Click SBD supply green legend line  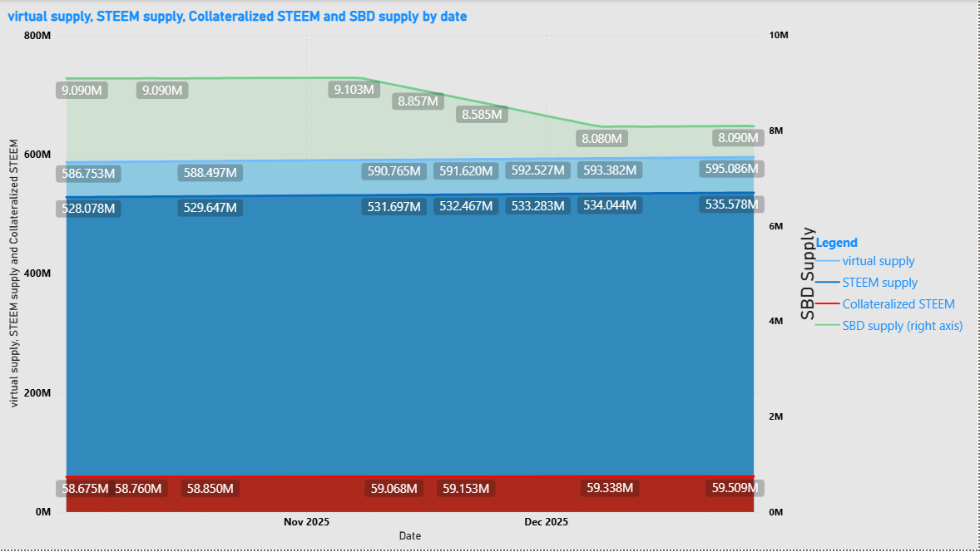click(x=828, y=325)
